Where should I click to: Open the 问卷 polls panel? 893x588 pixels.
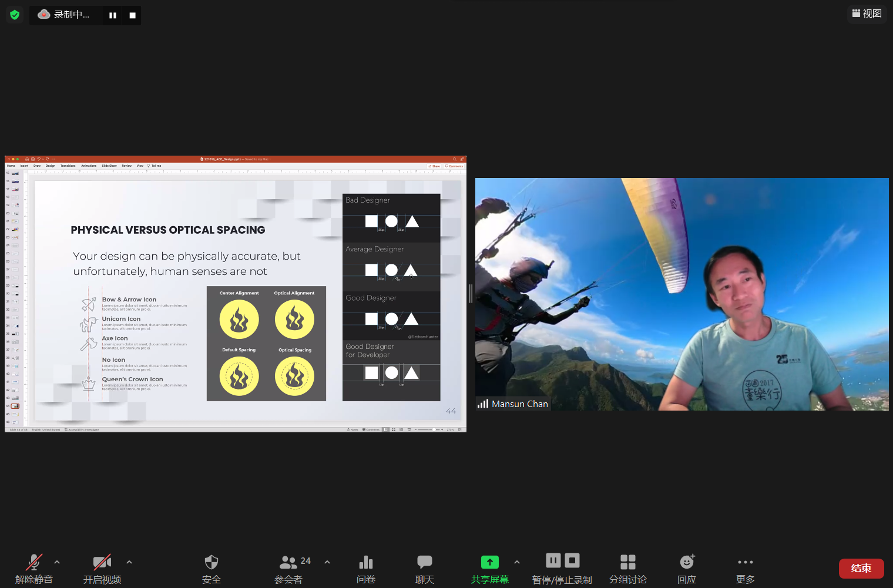coord(365,569)
